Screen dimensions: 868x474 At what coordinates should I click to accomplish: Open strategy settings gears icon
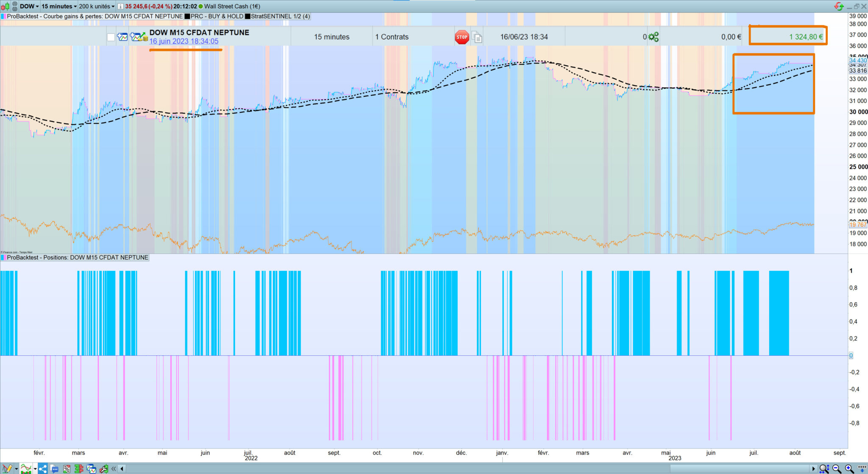click(654, 37)
